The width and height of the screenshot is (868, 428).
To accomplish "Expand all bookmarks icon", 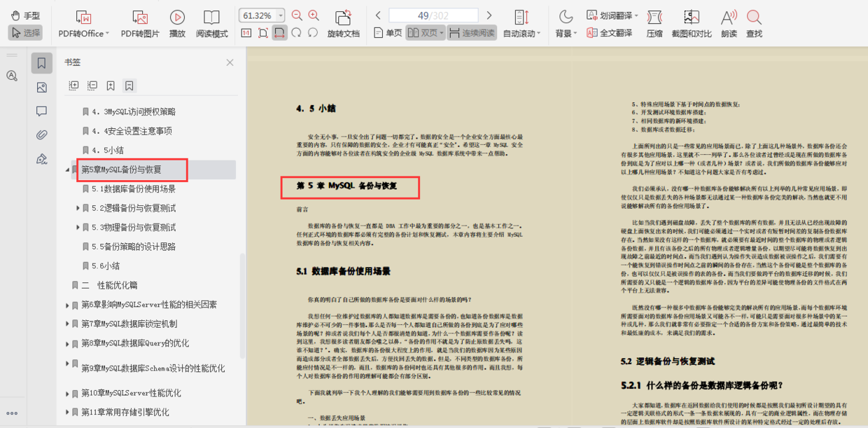I will 73,85.
